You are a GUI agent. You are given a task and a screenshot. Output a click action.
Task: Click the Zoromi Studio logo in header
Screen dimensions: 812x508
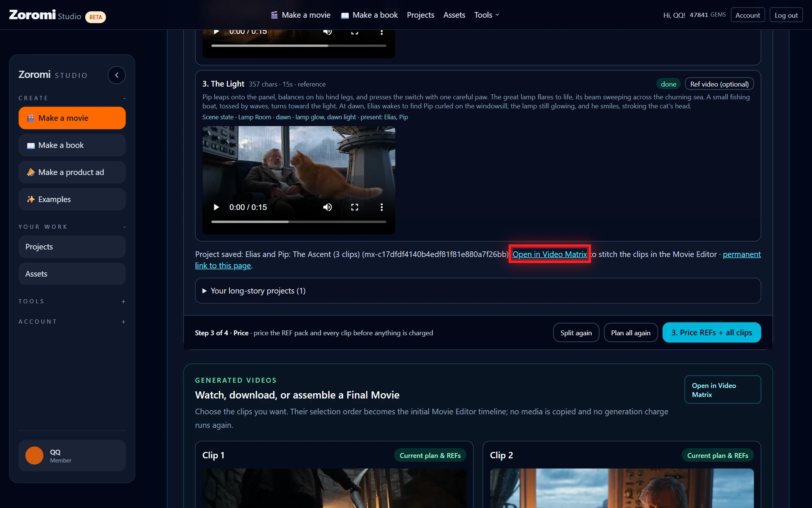[45, 15]
